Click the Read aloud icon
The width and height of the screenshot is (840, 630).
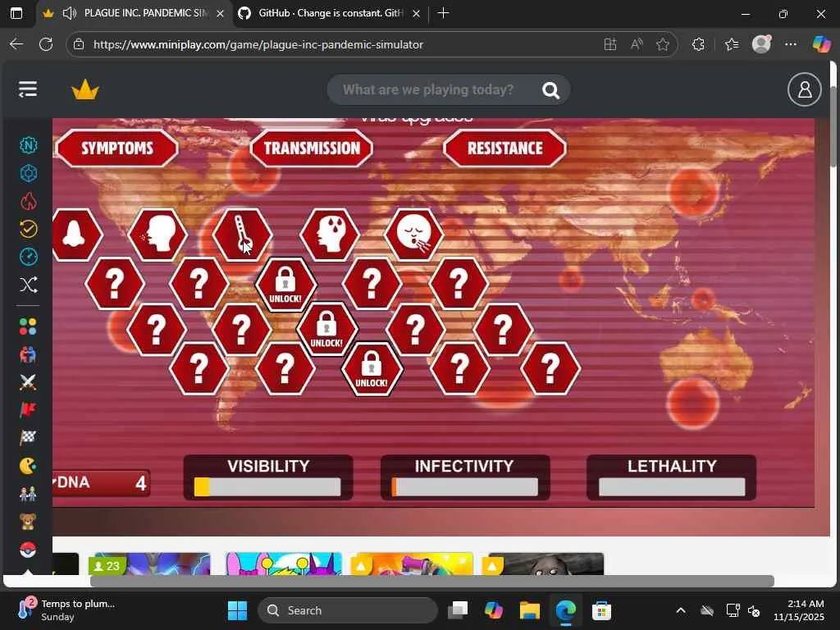coord(637,44)
